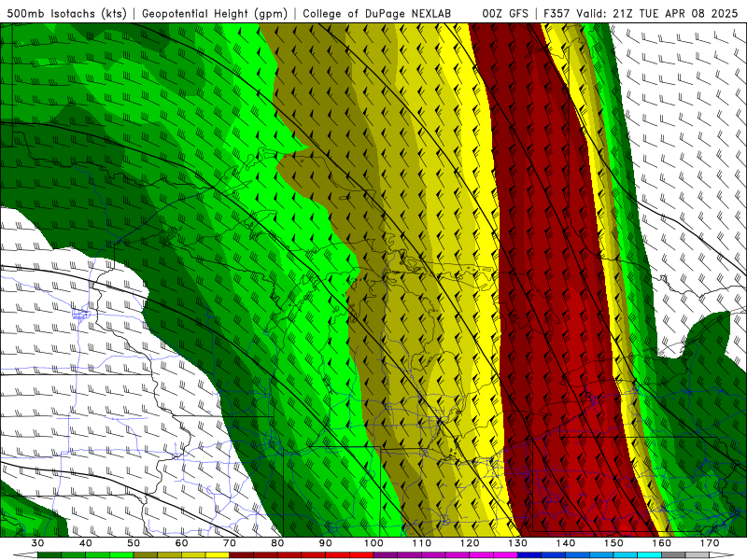Image resolution: width=747 pixels, height=560 pixels.
Task: Select the bright green swatch ending at 50
Action: pos(121,554)
